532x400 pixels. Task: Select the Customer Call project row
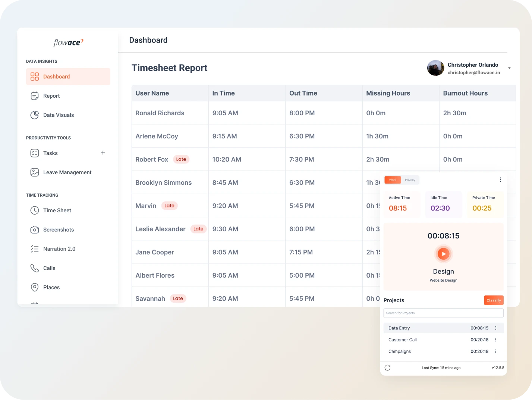(x=403, y=340)
